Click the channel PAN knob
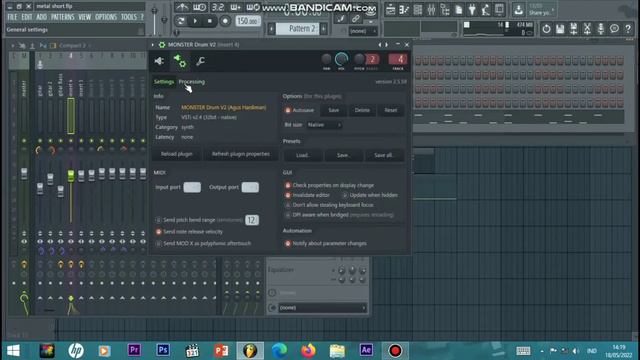Screen dimensions: 640x360 pos(327,60)
